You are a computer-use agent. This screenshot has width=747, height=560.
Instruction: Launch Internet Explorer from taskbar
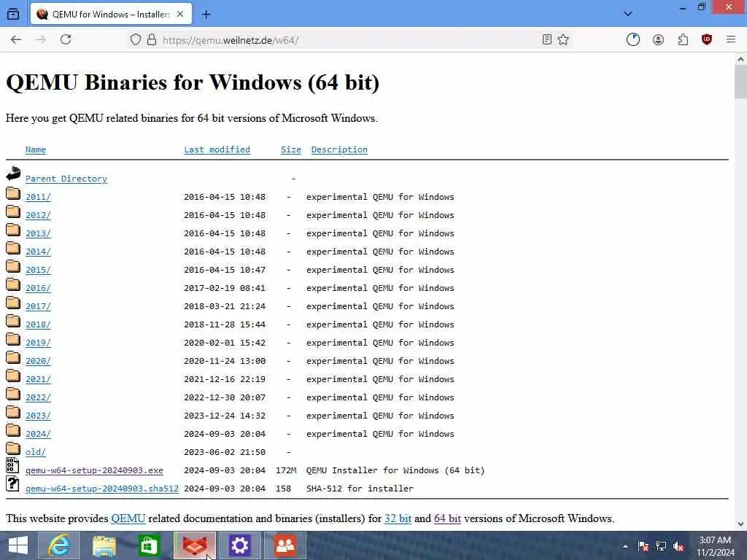click(59, 545)
